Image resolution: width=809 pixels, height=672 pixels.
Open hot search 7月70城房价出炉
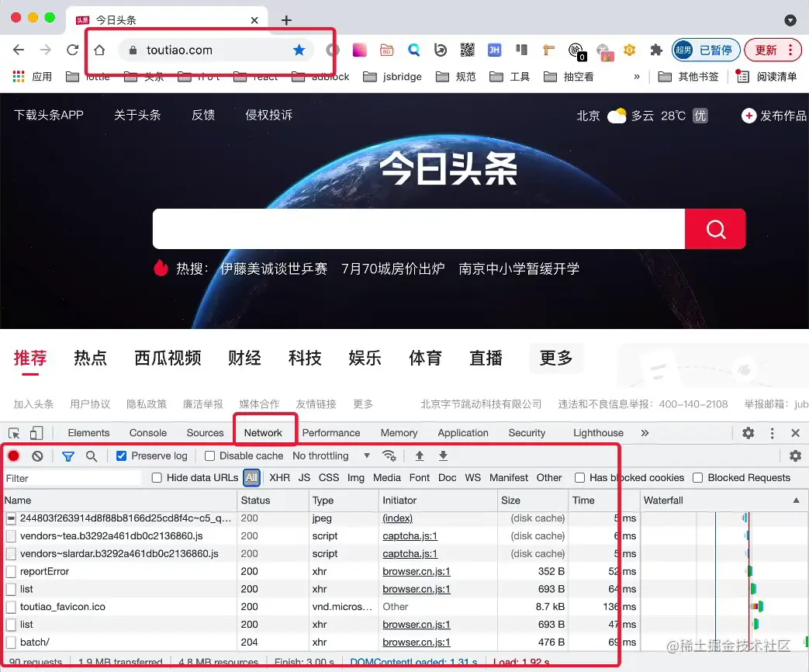(x=392, y=269)
